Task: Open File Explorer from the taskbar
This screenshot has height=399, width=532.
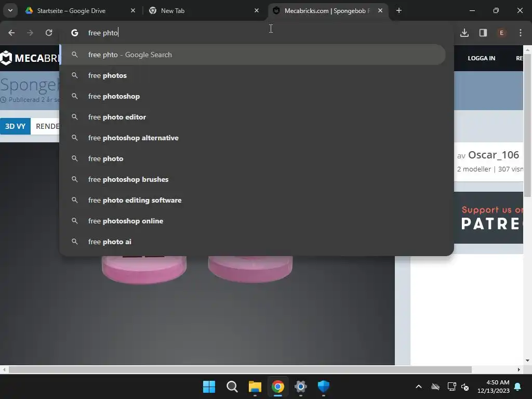Action: tap(255, 387)
